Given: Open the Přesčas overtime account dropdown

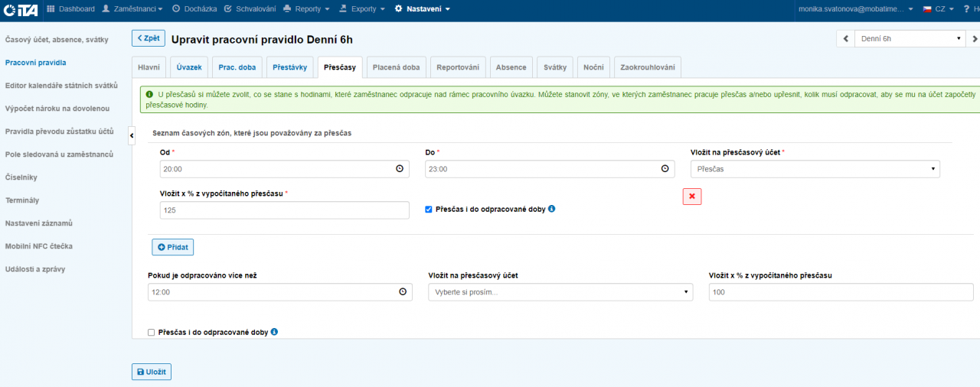Looking at the screenshot, I should (x=815, y=169).
